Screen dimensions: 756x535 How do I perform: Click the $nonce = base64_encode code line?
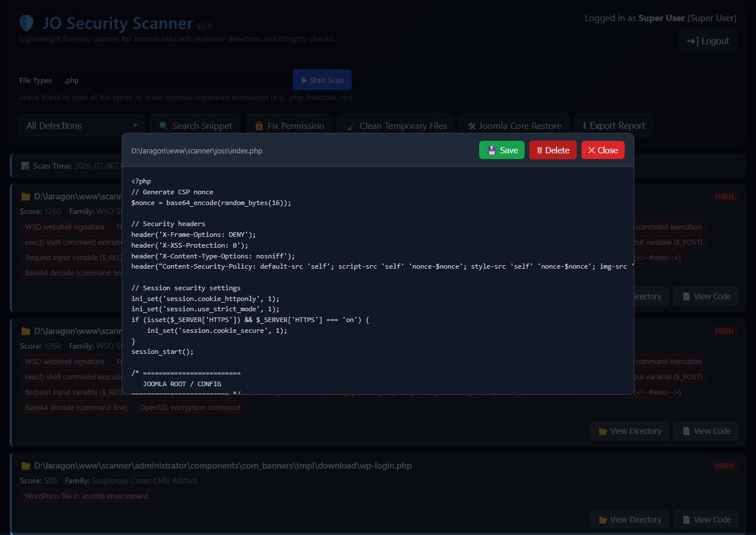click(x=211, y=203)
